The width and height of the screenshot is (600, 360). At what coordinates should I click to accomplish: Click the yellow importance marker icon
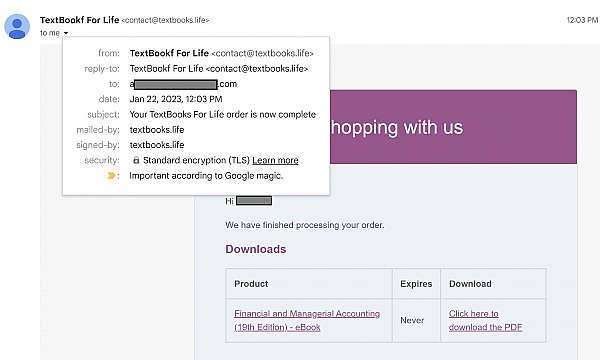(x=111, y=176)
